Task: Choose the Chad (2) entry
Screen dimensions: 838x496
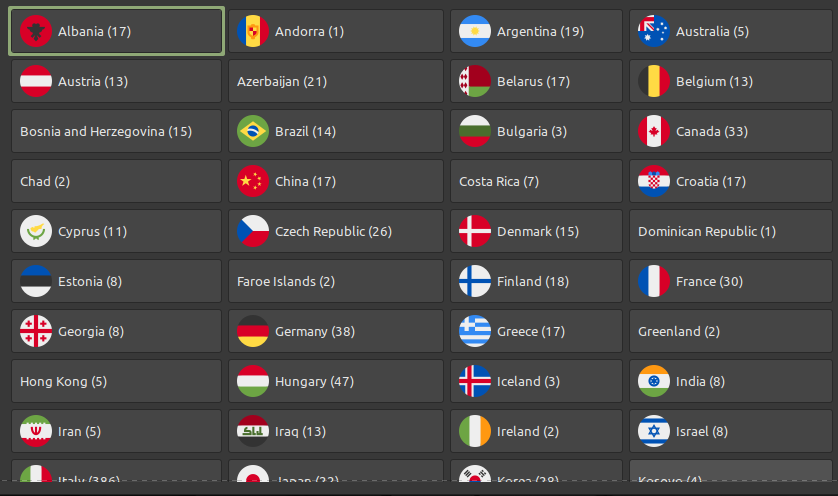Action: pyautogui.click(x=117, y=181)
